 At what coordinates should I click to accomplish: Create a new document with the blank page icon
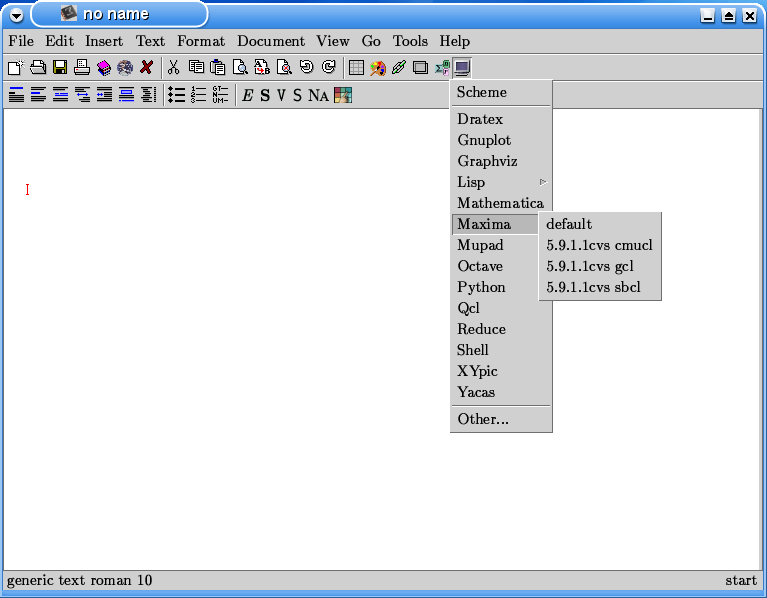[x=16, y=67]
